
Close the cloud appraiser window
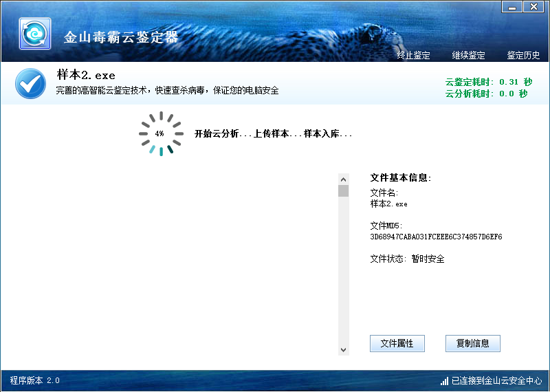click(x=532, y=7)
